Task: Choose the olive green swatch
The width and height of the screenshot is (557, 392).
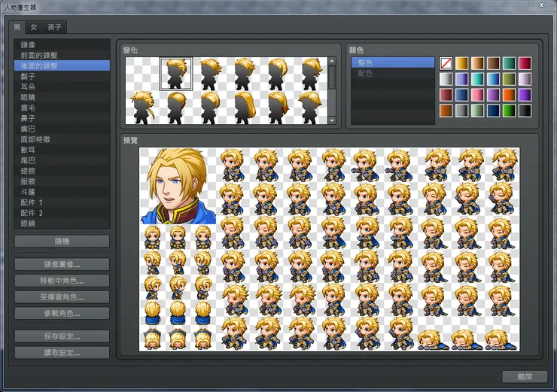Action: (x=509, y=79)
